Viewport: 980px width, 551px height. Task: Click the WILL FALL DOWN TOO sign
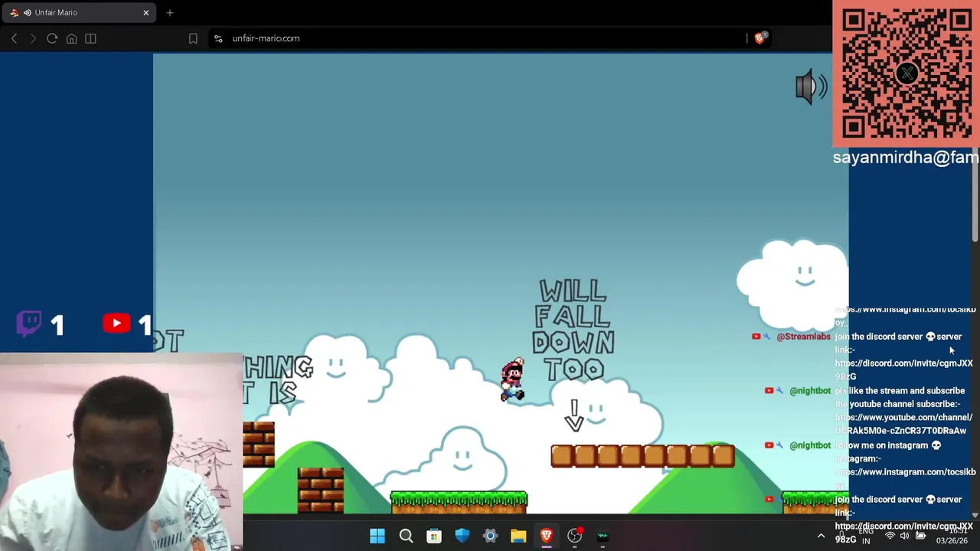573,330
